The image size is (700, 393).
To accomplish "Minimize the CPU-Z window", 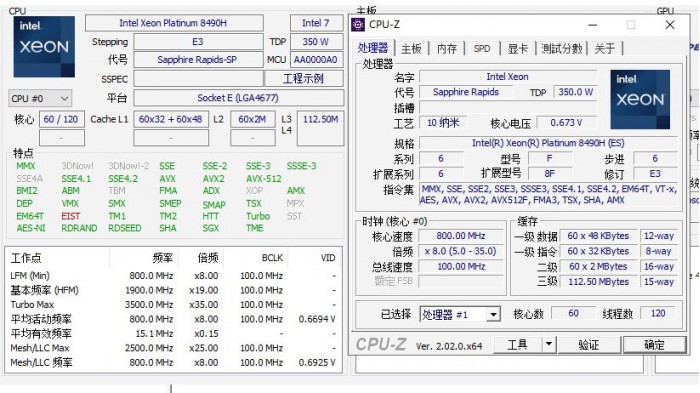I will (592, 25).
